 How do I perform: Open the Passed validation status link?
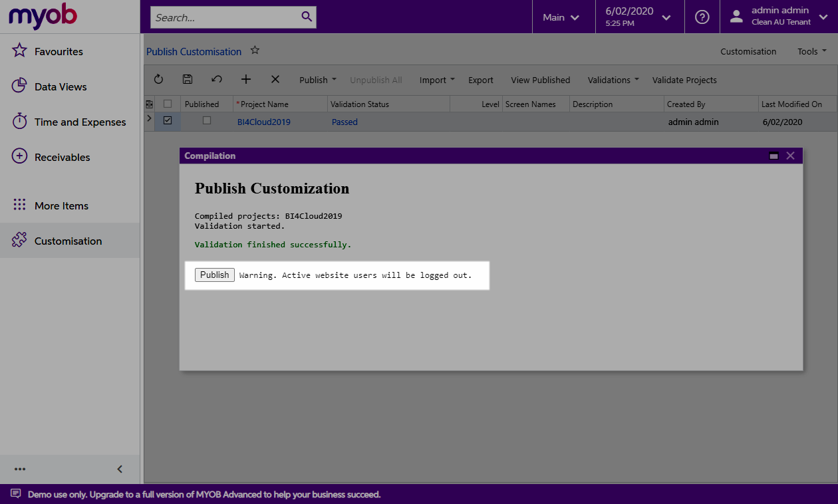tap(345, 122)
